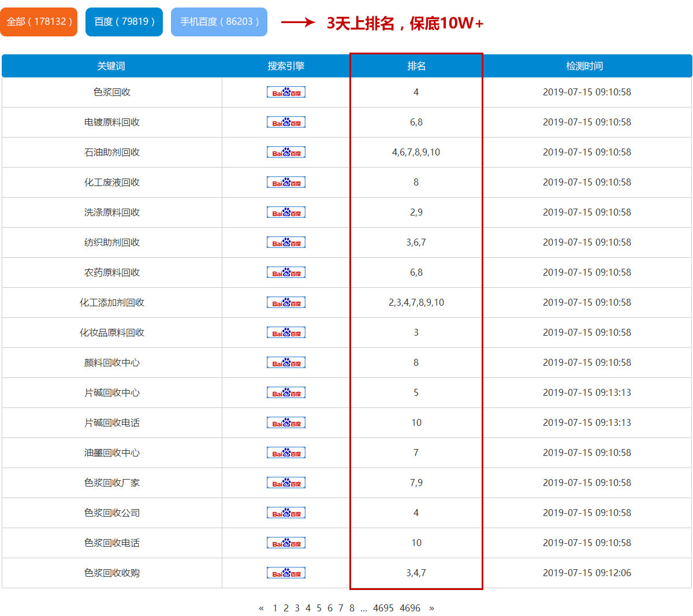Select keyword 纺织助剂回收
This screenshot has width=693, height=616.
point(112,242)
